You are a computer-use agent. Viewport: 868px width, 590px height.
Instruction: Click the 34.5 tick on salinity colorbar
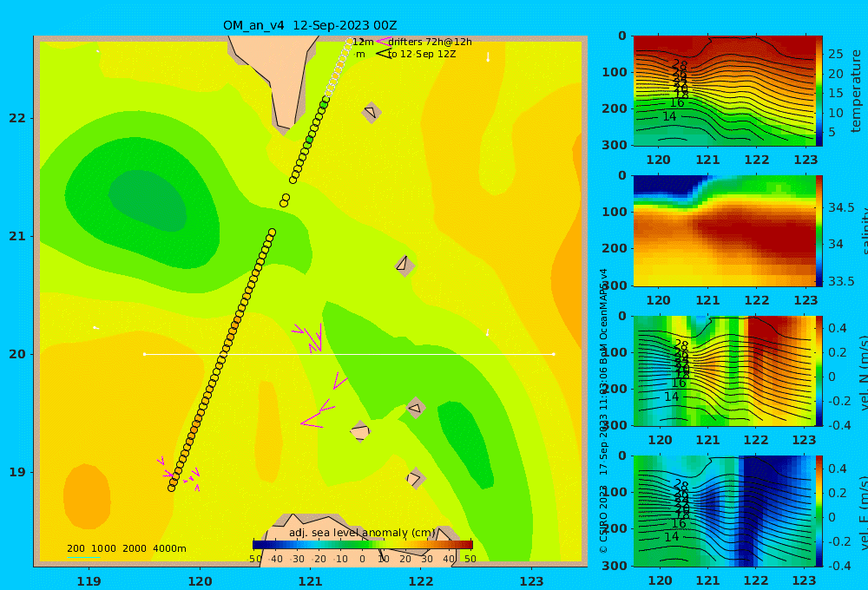pyautogui.click(x=841, y=207)
